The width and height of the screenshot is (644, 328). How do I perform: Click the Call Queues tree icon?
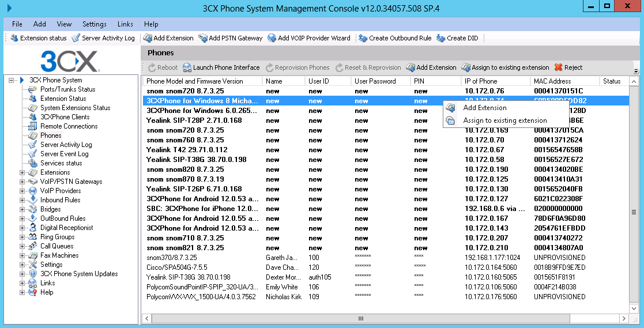(x=33, y=246)
